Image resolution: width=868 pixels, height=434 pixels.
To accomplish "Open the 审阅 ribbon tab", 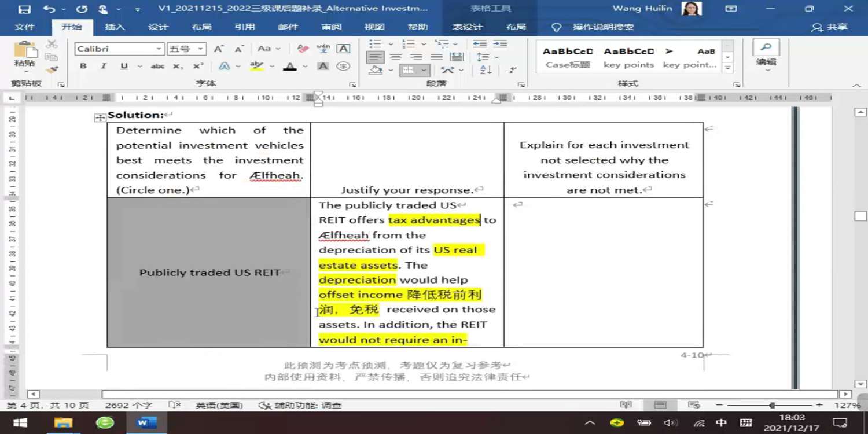I will click(x=332, y=27).
